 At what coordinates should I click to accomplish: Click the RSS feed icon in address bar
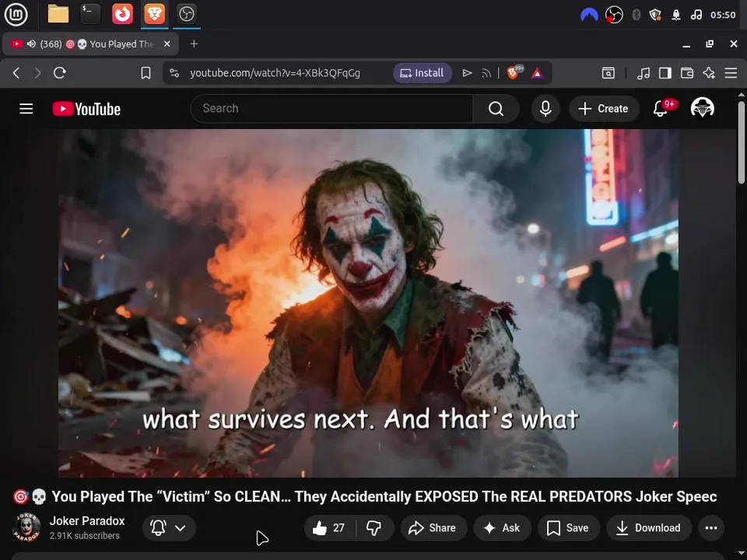[486, 73]
